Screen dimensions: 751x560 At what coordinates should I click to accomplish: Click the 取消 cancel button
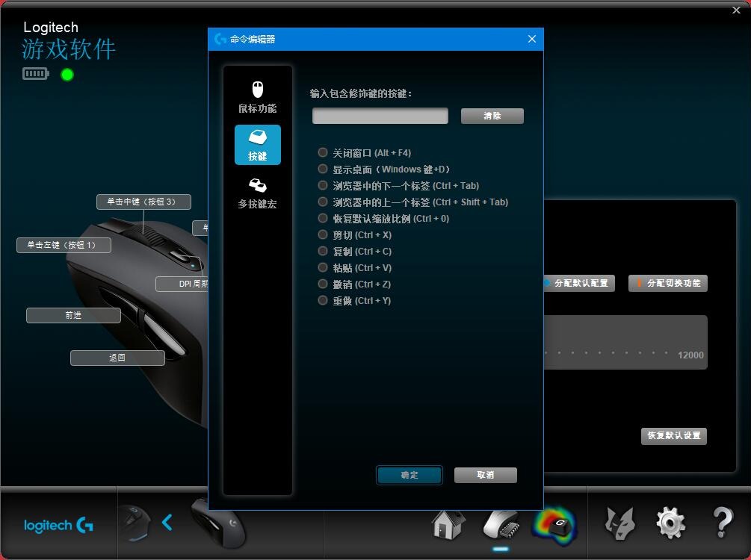click(x=486, y=475)
